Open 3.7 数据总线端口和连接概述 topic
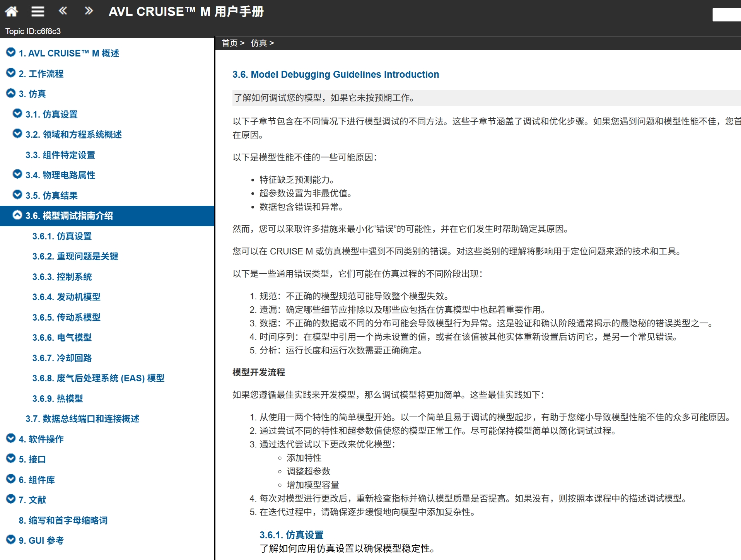The width and height of the screenshot is (741, 560). (82, 419)
